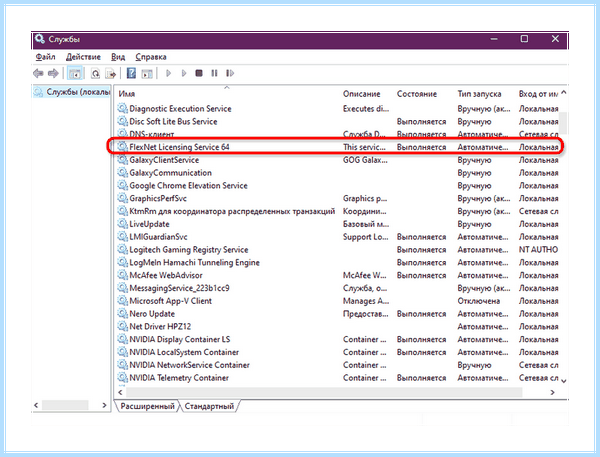Select NVIDIA LocalSystem Container row
The width and height of the screenshot is (600, 457).
tap(338, 352)
